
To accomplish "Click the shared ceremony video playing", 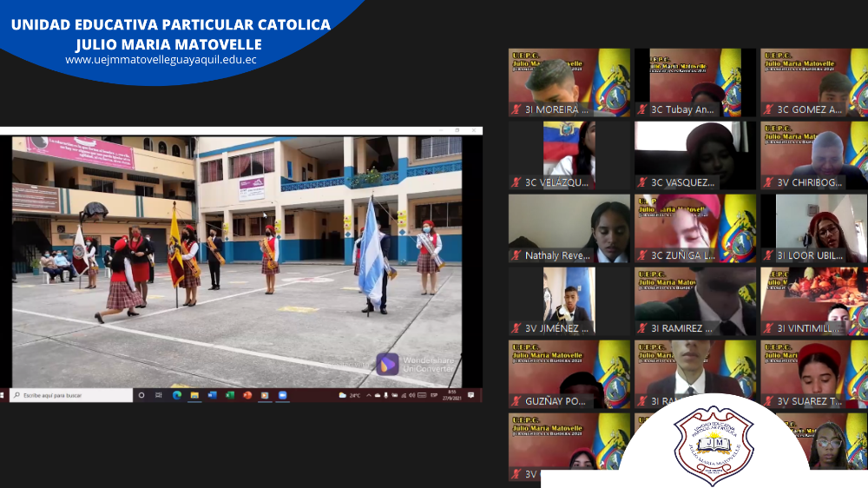I will click(237, 261).
